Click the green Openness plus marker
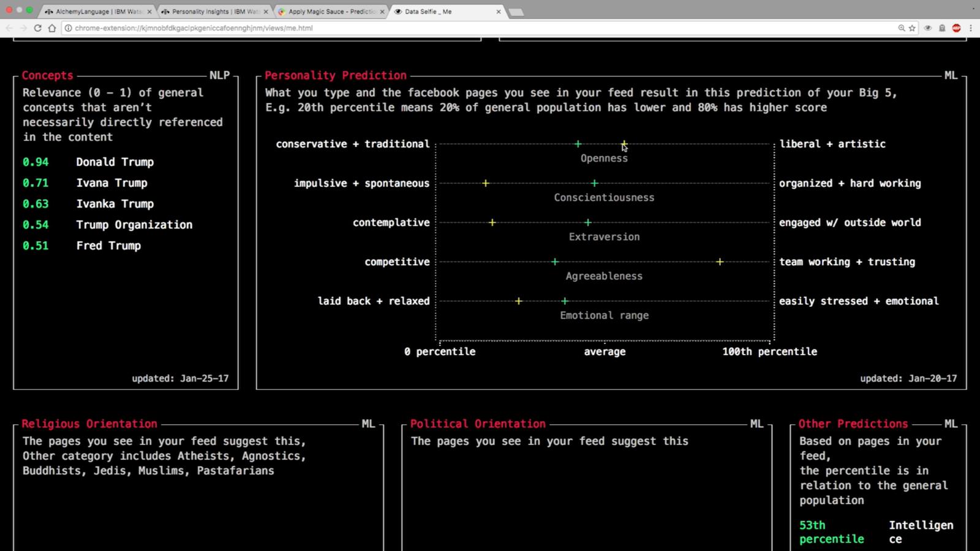 tap(578, 144)
